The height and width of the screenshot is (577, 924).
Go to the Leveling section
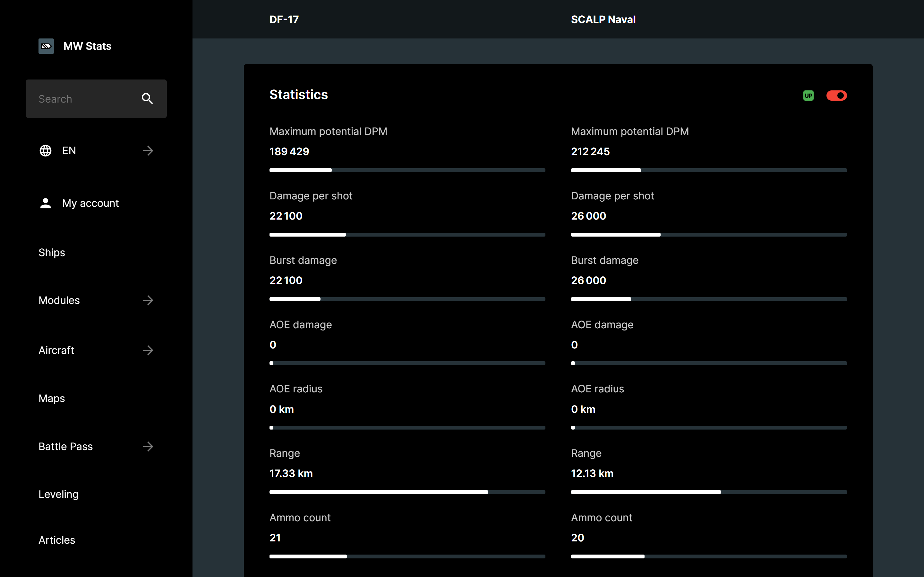point(58,494)
